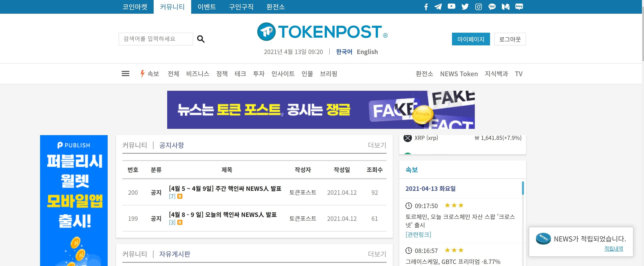Open post 주간 핵인싸 NEWS人 발표
Viewport: 644px width, 266px height.
pyautogui.click(x=225, y=188)
